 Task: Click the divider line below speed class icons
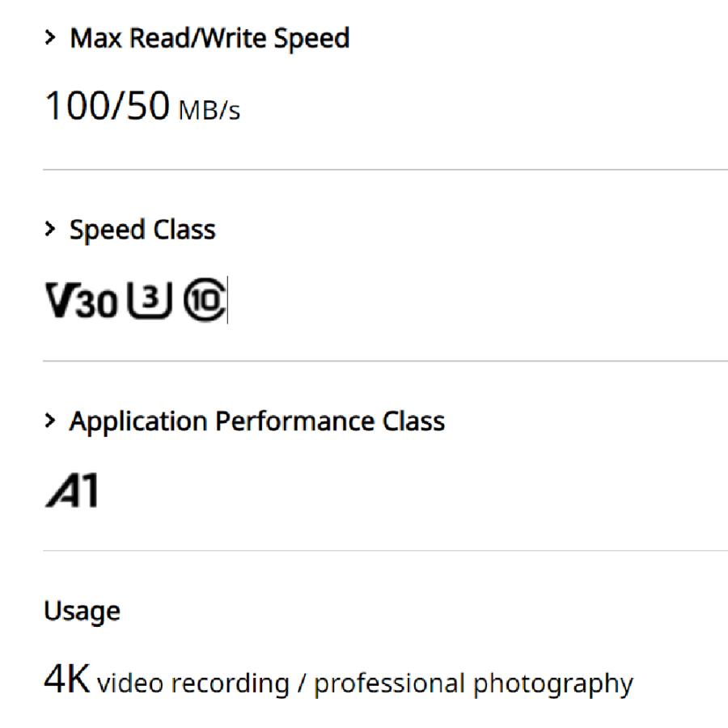tap(385, 361)
